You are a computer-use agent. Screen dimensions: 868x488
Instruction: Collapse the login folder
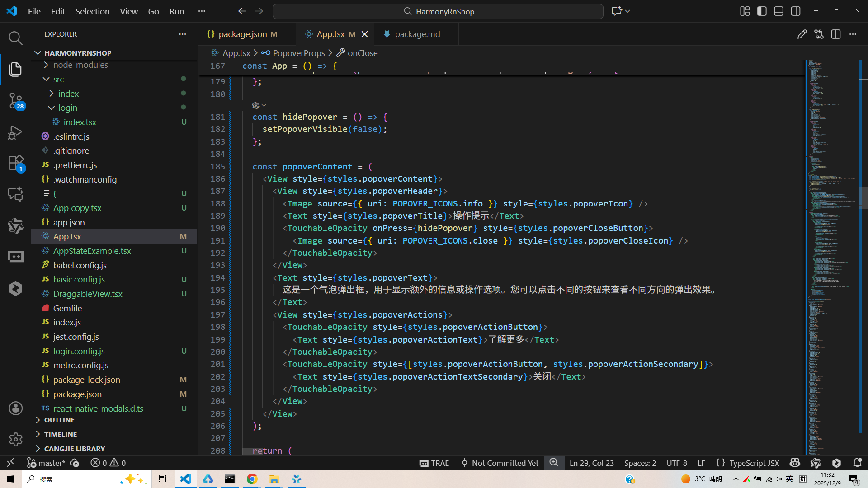67,108
